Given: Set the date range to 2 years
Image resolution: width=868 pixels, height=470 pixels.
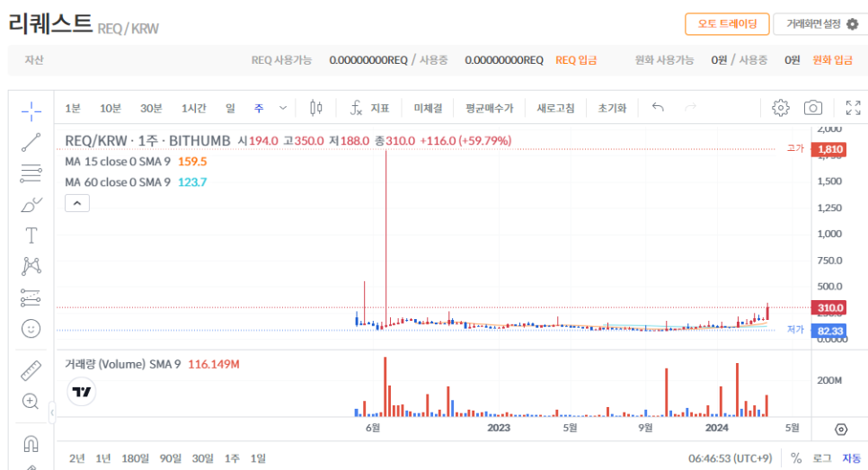Looking at the screenshot, I should pos(77,458).
